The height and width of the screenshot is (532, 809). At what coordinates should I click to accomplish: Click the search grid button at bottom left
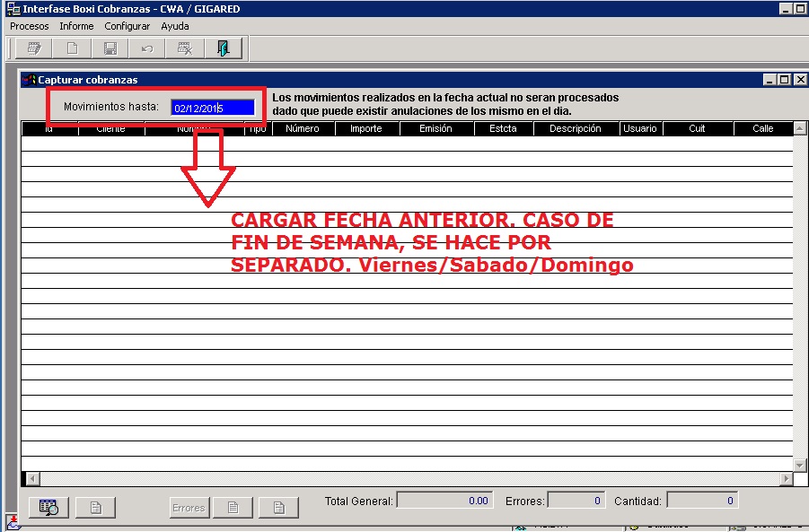48,508
